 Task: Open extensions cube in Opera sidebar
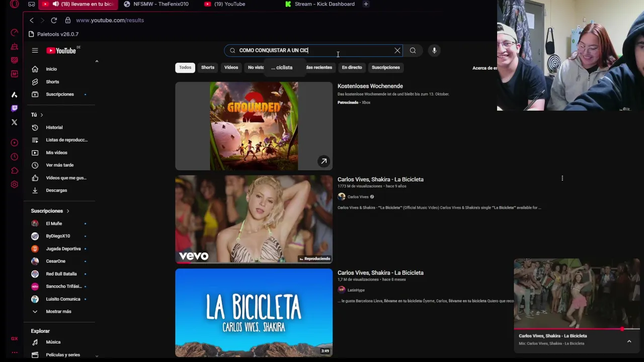14,170
